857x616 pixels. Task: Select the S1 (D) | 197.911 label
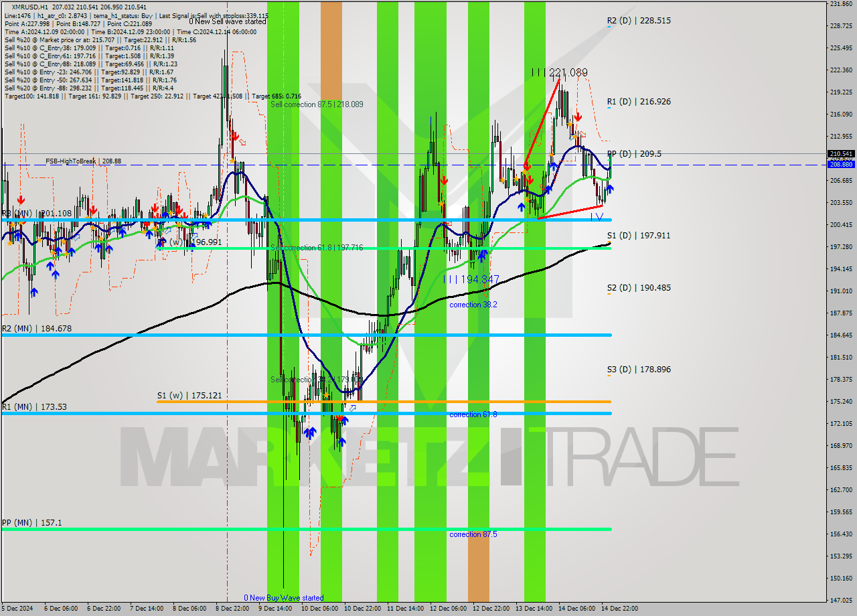pyautogui.click(x=639, y=236)
